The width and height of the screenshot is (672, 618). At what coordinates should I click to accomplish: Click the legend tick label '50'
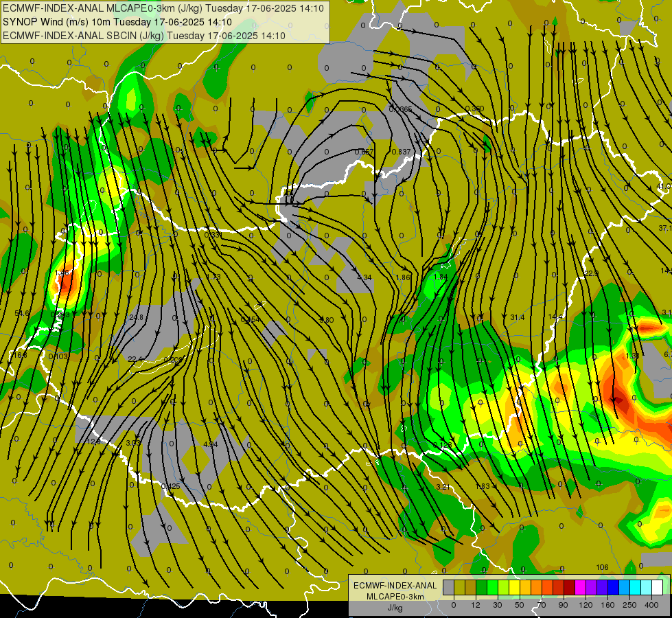pyautogui.click(x=520, y=605)
